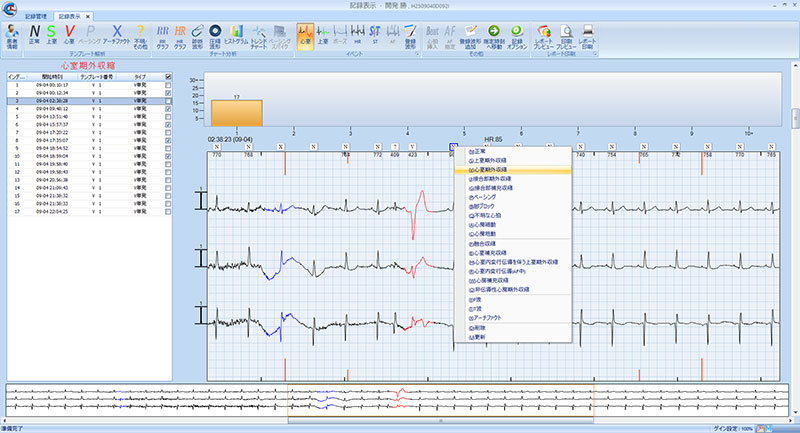The height and width of the screenshot is (433, 800).
Task: Click the orange histogram bar labeled 17
Action: [236, 112]
